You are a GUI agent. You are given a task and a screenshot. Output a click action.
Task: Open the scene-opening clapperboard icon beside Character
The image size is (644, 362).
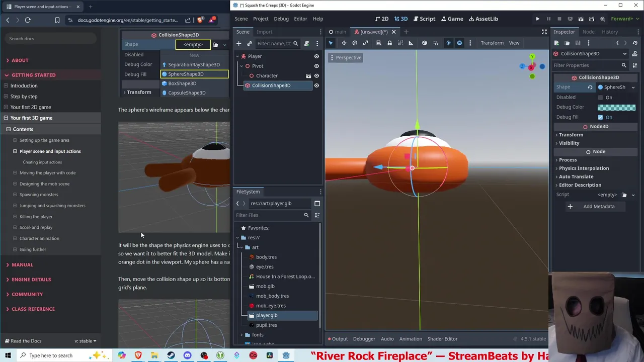pos(308,76)
